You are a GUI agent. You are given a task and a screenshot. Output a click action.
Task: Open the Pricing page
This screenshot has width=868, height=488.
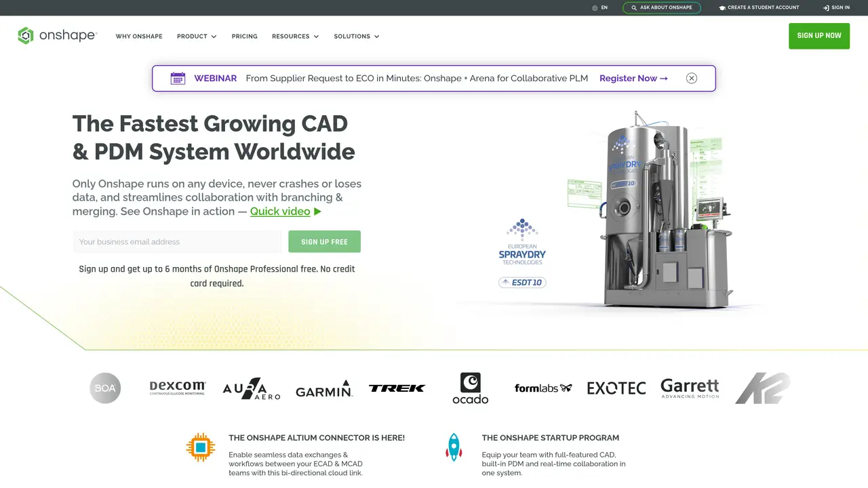click(x=244, y=37)
